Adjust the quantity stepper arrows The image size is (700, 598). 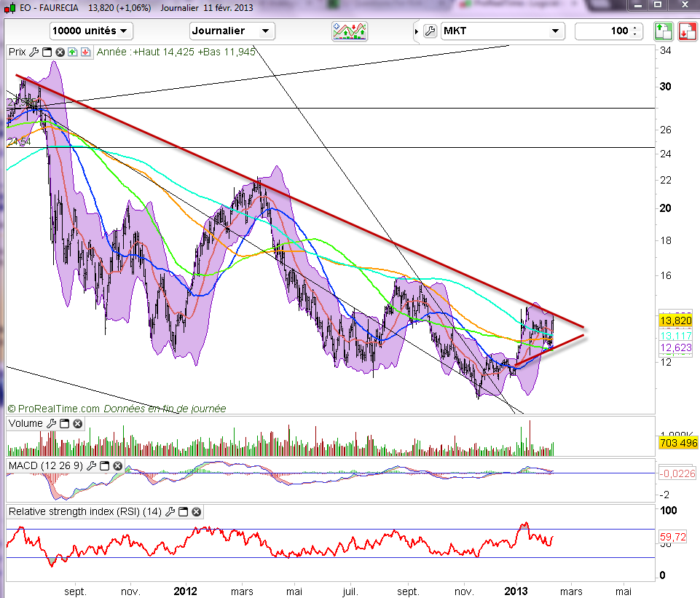pos(635,31)
